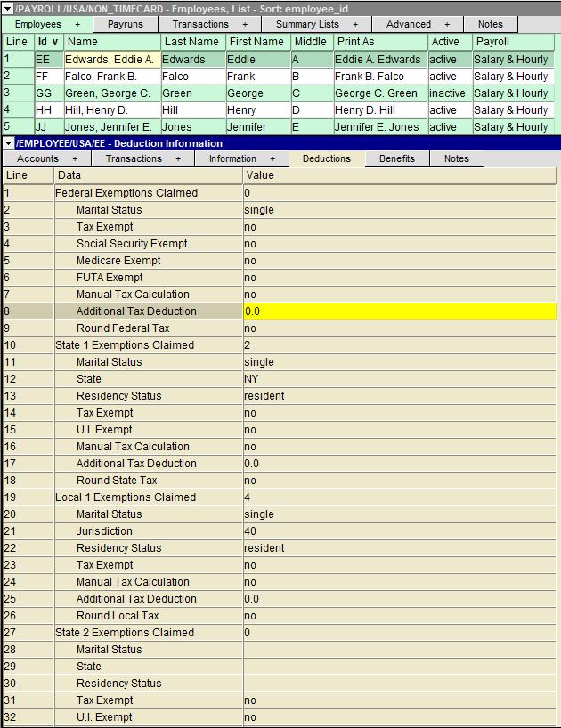Click the plus icon on Summary Lists tab
561x728 pixels.
coord(355,25)
